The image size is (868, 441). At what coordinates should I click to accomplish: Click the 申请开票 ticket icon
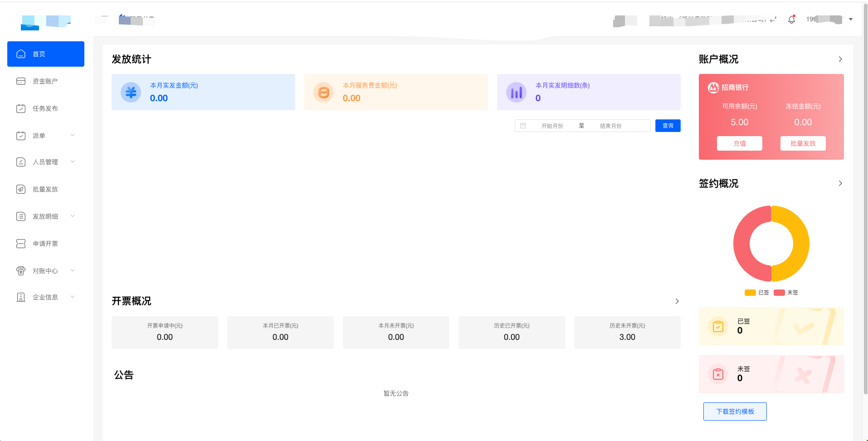click(21, 244)
